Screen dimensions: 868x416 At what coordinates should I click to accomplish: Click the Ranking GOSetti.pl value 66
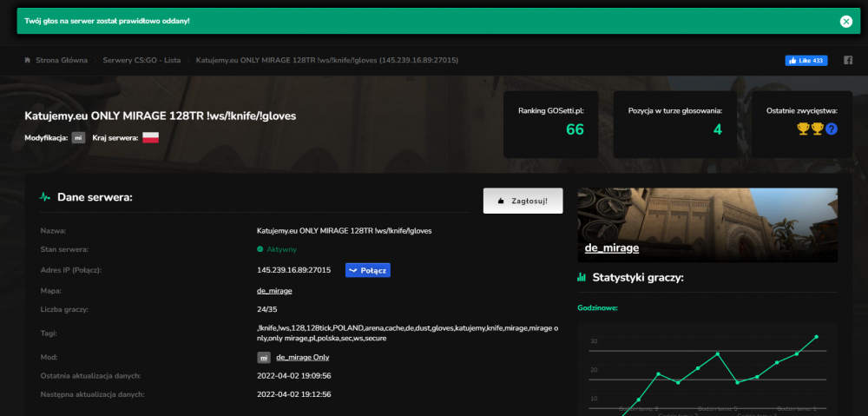[x=575, y=129]
